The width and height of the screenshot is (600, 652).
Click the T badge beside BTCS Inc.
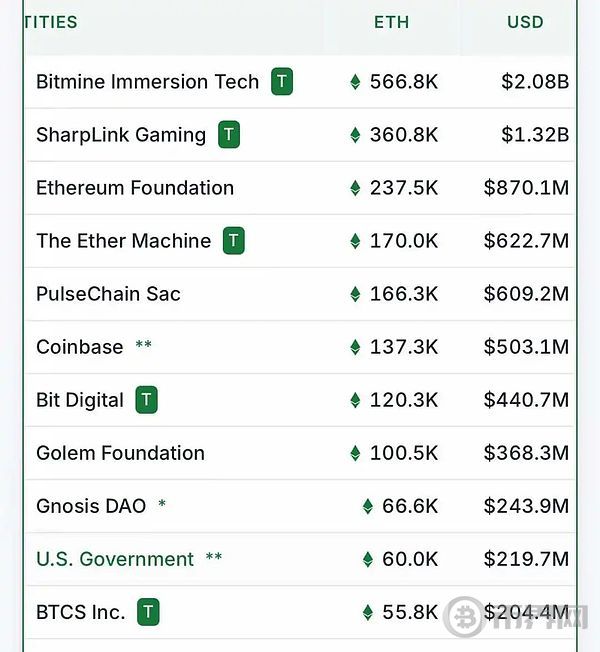[148, 612]
